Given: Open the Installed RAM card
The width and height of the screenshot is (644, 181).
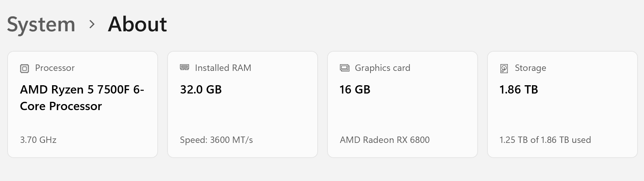Looking at the screenshot, I should coord(243,104).
